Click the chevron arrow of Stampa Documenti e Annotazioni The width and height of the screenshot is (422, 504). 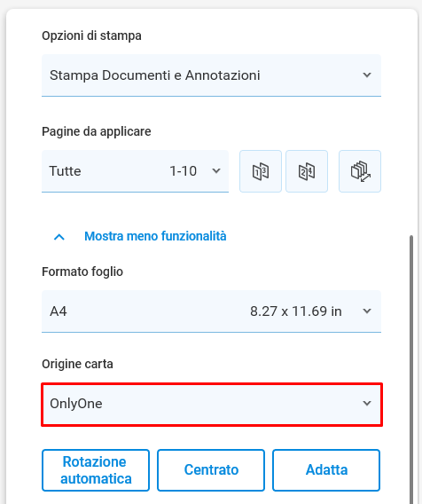pyautogui.click(x=367, y=75)
